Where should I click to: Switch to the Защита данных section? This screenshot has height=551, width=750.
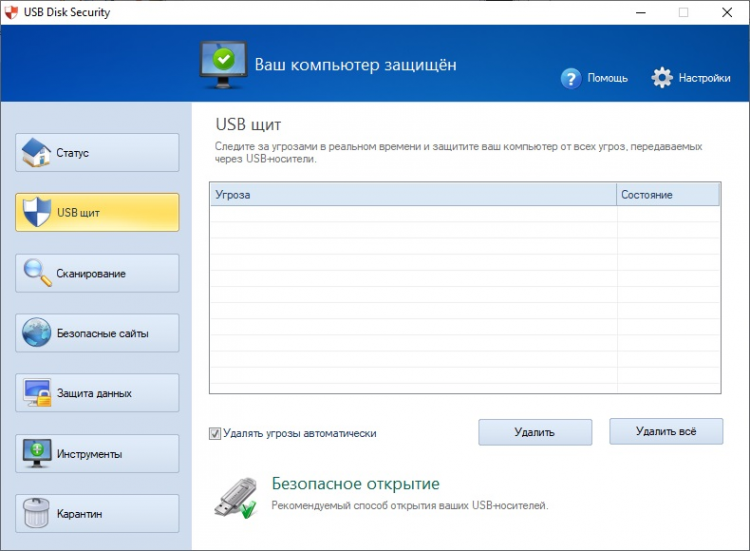[97, 393]
